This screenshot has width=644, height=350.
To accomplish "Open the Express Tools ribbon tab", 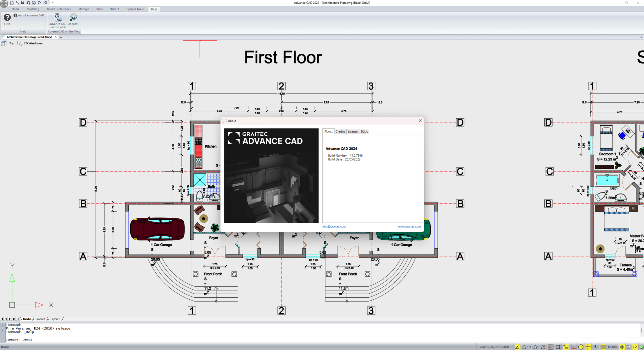I will coord(135,9).
